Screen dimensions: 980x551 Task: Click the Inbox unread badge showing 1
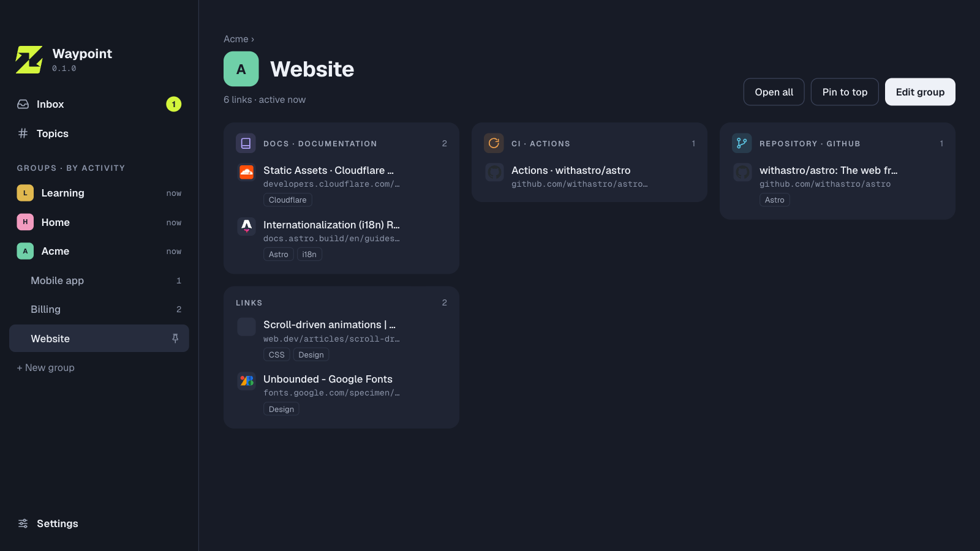(x=174, y=104)
